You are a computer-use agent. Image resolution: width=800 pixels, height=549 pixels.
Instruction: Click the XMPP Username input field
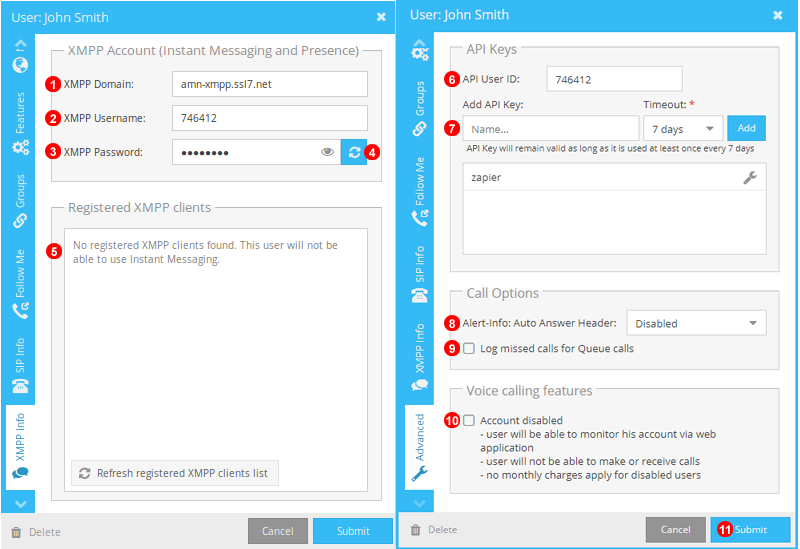(x=269, y=118)
